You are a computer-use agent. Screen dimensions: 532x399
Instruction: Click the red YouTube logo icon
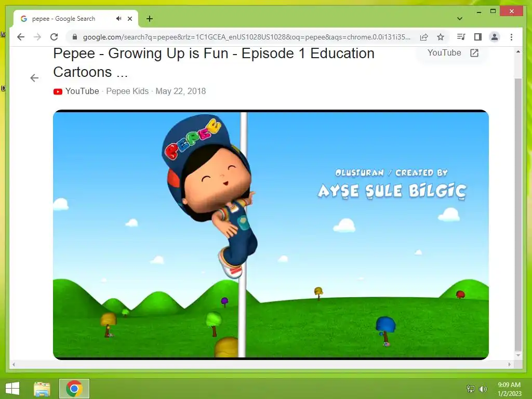click(58, 91)
